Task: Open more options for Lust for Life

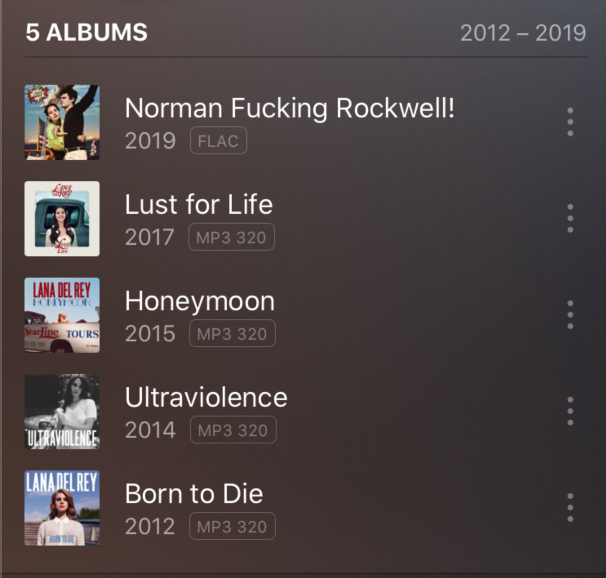Action: point(570,218)
